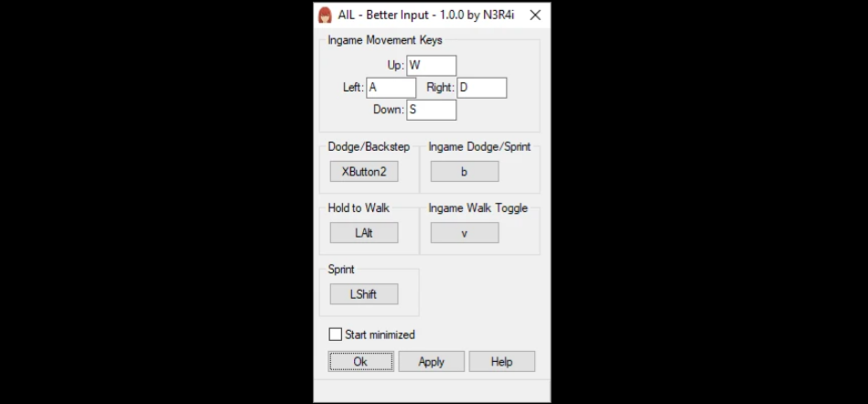Enable the Start minimized checkbox
The image size is (868, 404).
pyautogui.click(x=336, y=335)
